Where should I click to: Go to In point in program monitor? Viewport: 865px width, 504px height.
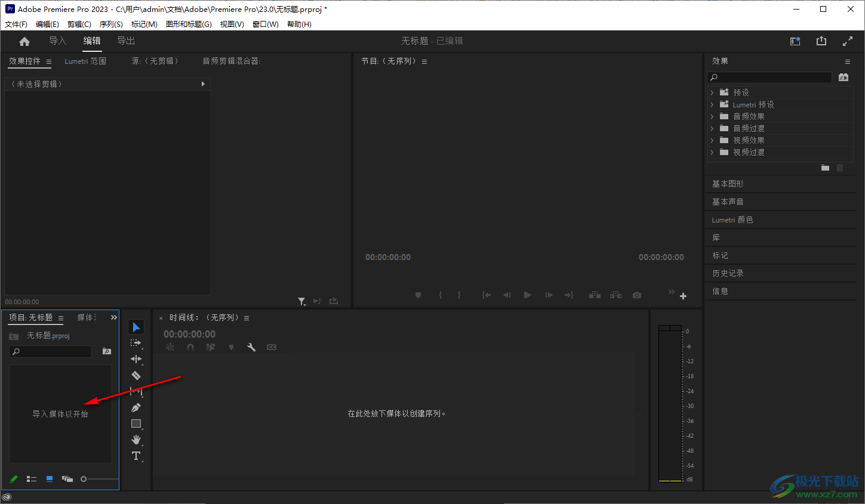point(487,295)
